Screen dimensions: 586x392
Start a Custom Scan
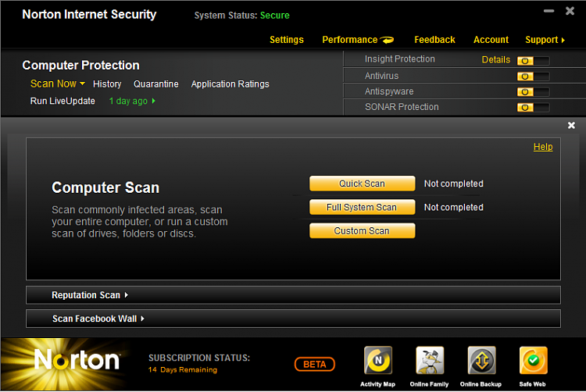[x=362, y=230]
